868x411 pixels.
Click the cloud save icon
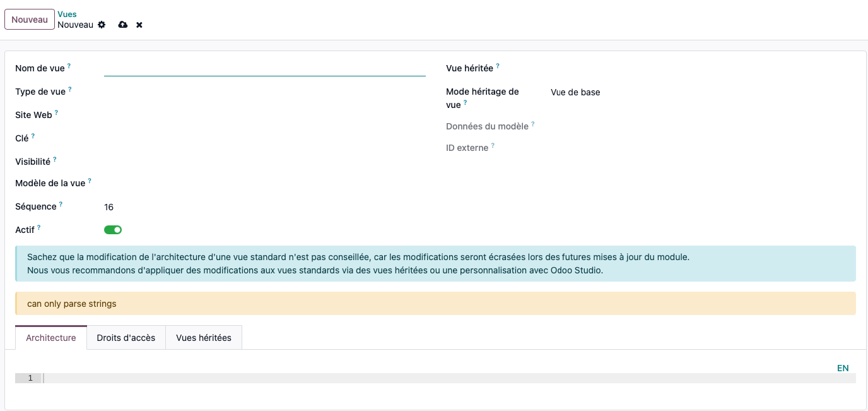[x=123, y=25]
